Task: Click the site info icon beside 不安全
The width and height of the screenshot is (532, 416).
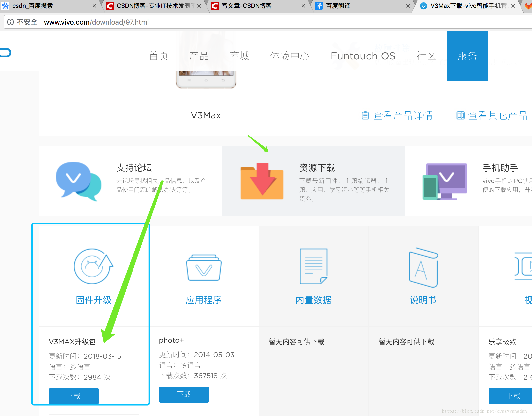Action: (10, 22)
